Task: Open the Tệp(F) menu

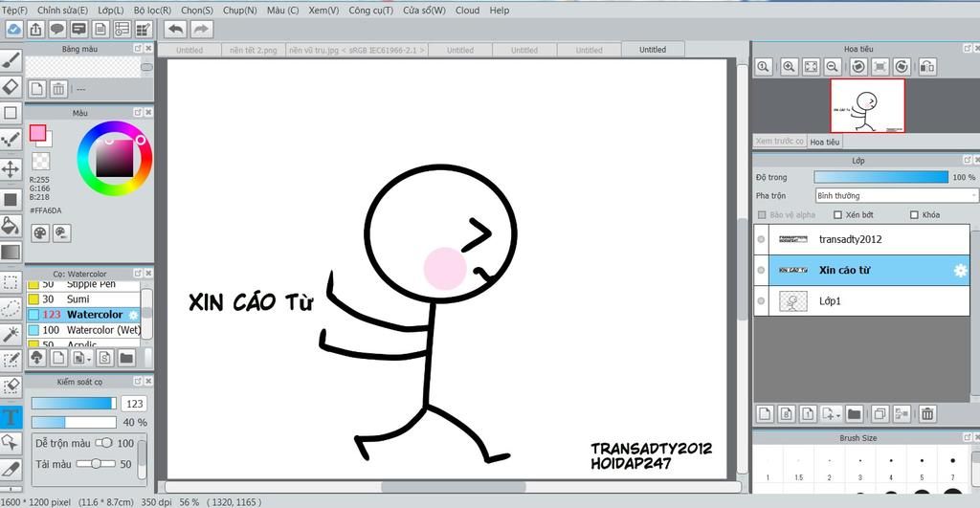Action: (14, 10)
